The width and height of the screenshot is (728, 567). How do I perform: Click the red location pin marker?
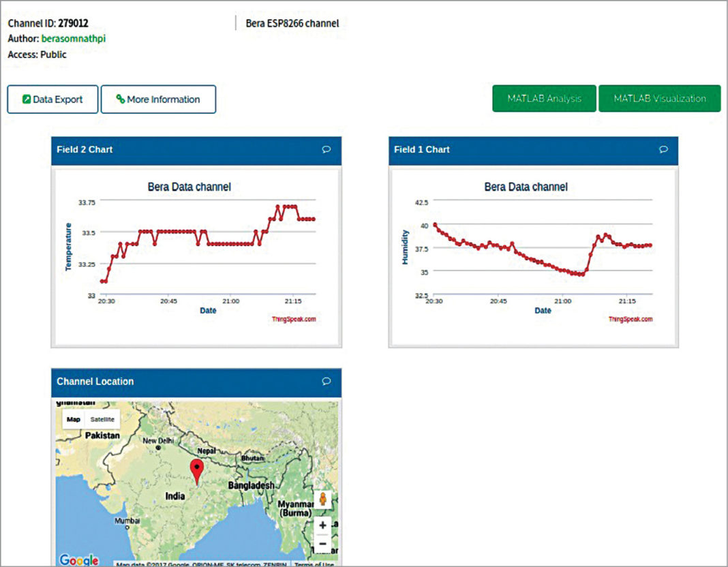(x=196, y=470)
